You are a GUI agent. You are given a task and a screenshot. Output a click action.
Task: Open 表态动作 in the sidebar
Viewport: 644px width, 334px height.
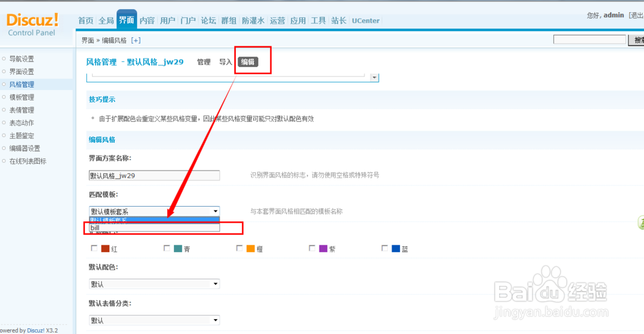(x=21, y=123)
